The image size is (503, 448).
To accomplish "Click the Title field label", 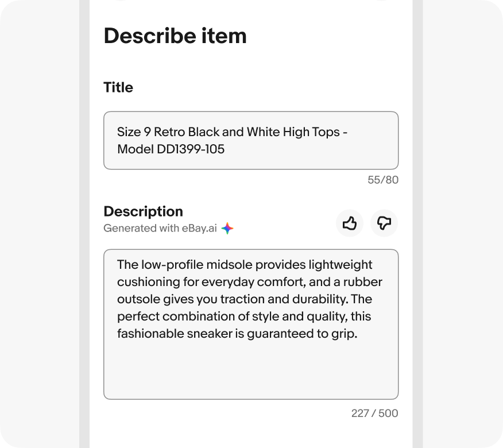I will click(x=118, y=87).
